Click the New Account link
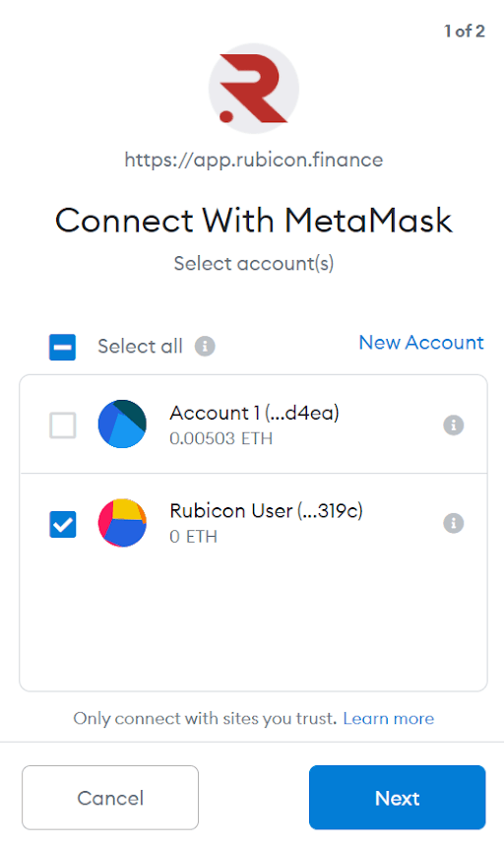This screenshot has width=504, height=847. (421, 343)
